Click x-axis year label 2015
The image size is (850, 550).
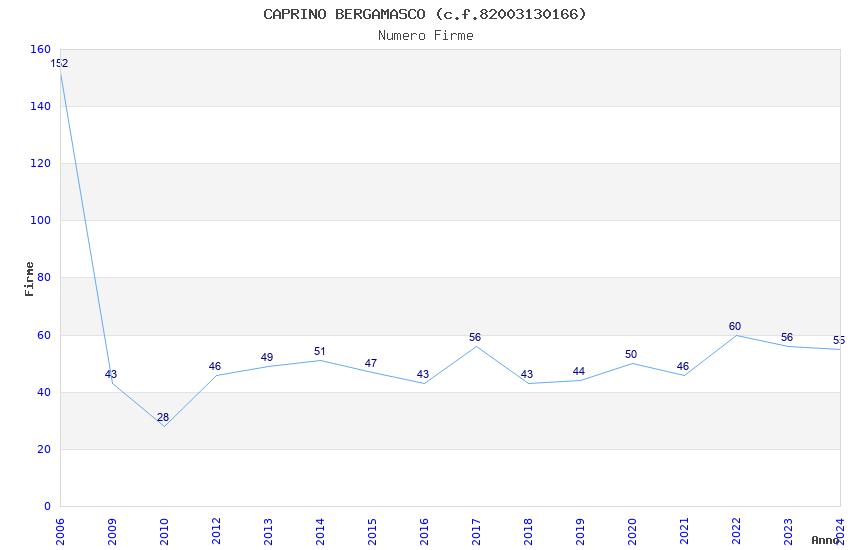(372, 532)
